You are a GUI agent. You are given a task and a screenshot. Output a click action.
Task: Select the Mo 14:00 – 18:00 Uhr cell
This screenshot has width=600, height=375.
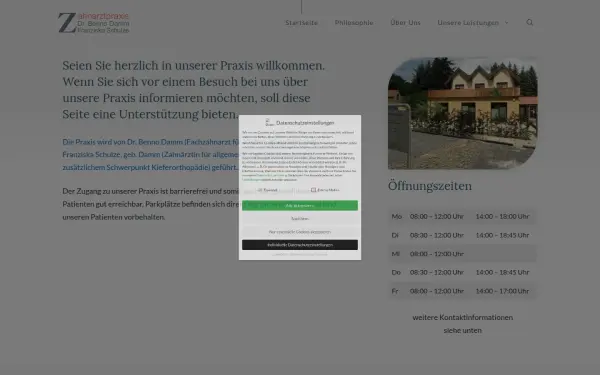502,216
